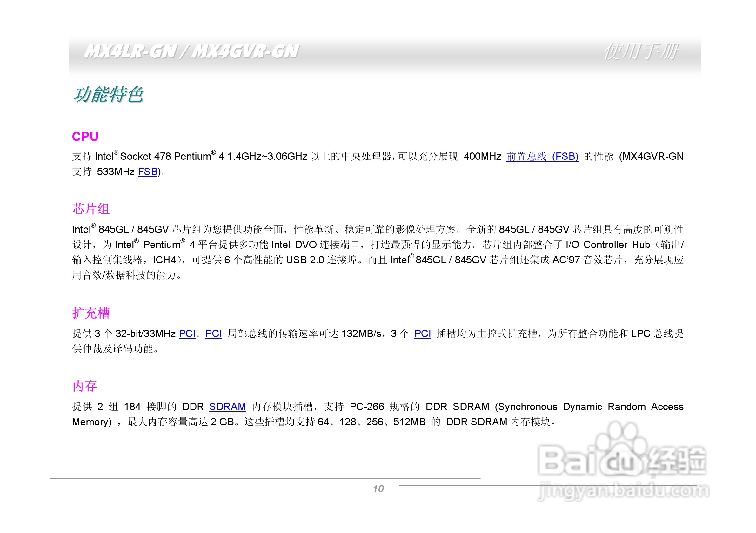Screen dimensions: 756x533
Task: Open the PCI link following 32-bit/33MHz
Action: pos(187,334)
